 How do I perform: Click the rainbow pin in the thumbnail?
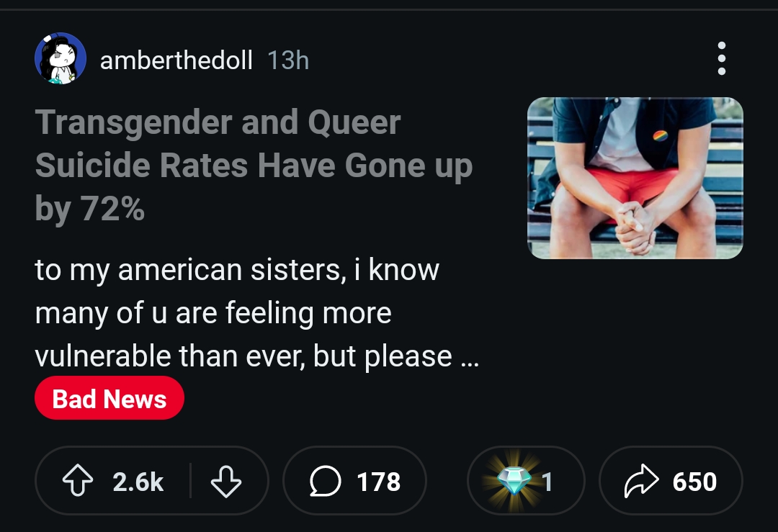click(x=661, y=135)
